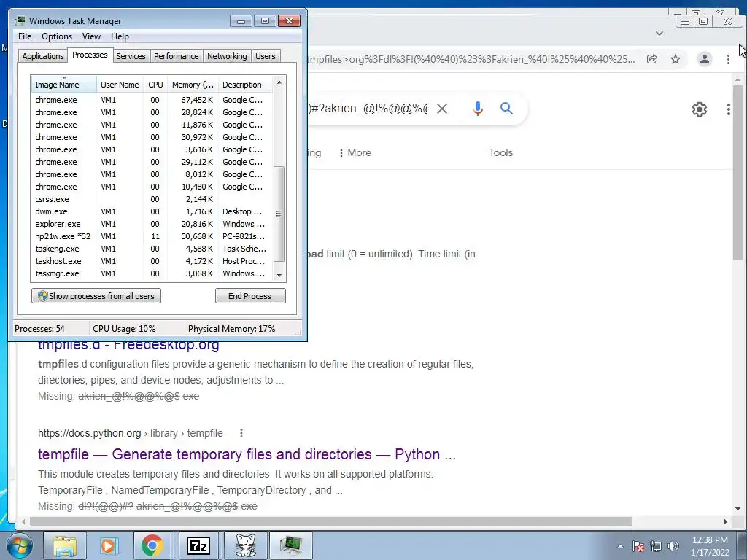Open Task Manager View menu
This screenshot has height=560, width=747.
tap(91, 36)
